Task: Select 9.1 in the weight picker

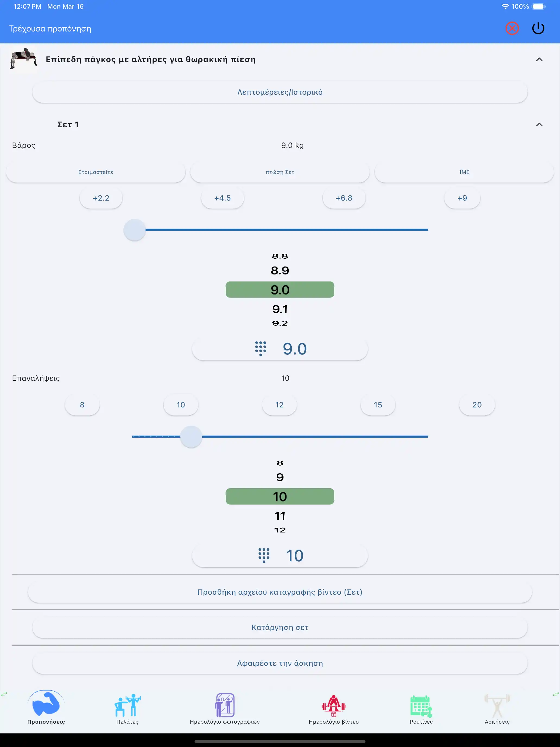Action: pos(280,309)
